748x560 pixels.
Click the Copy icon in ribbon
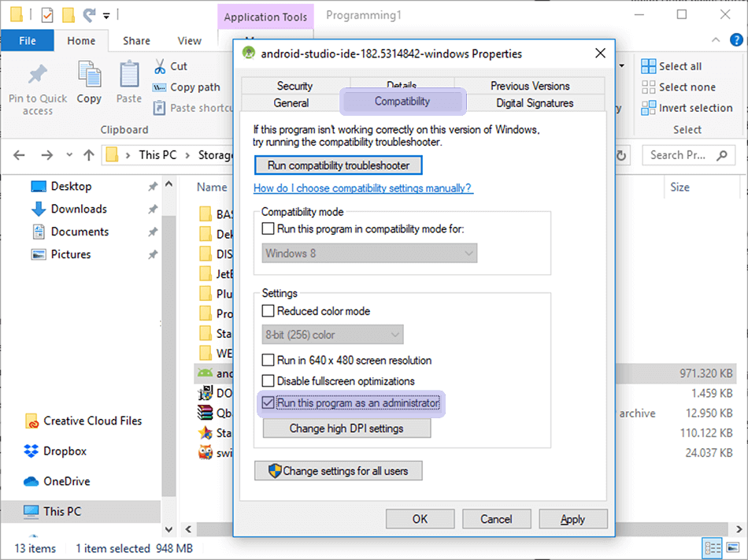coord(89,75)
